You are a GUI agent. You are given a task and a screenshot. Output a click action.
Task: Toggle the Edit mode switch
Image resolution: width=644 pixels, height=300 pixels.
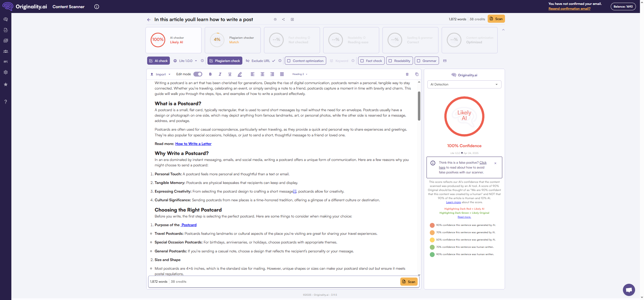198,74
